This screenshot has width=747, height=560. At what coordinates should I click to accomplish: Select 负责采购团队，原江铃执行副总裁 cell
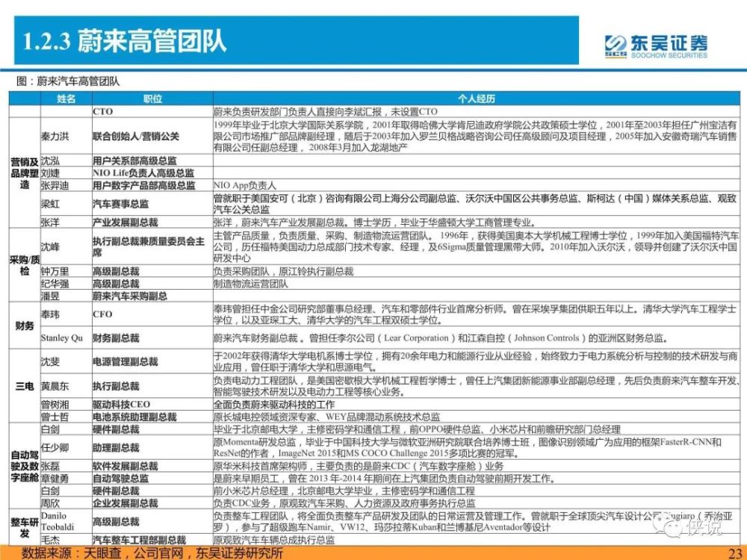click(x=477, y=272)
